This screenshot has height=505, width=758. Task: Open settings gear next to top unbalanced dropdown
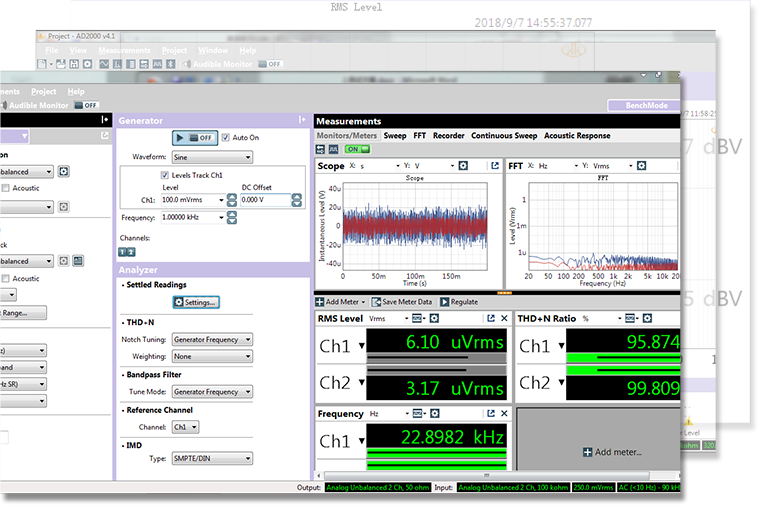[x=63, y=172]
